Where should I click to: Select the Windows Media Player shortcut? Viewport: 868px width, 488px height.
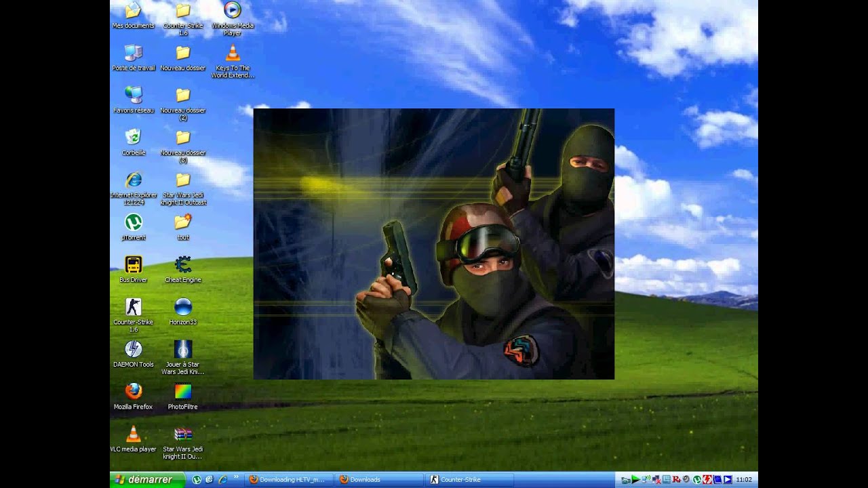[233, 18]
